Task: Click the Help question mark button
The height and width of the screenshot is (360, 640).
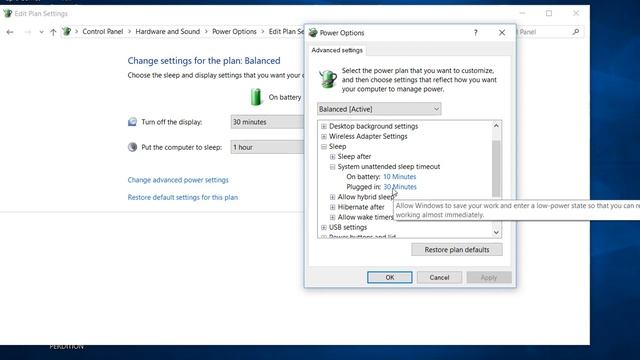Action: coord(476,33)
